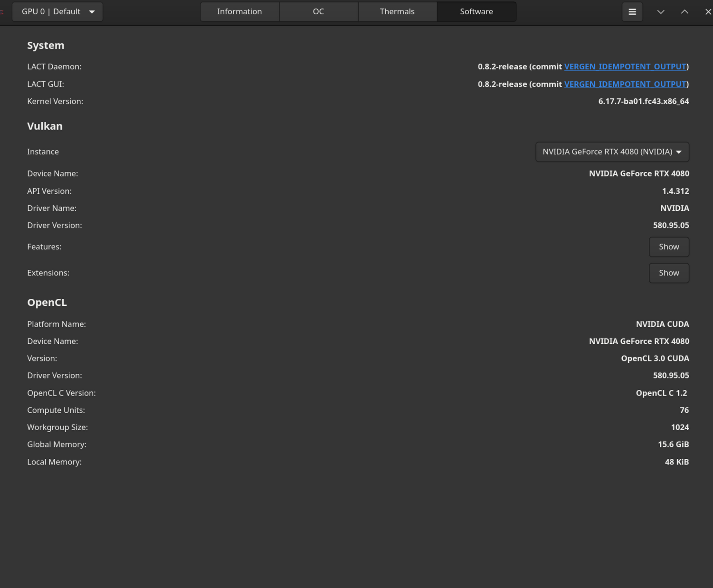This screenshot has width=713, height=588.
Task: Click the Vulkan Driver Name value NVIDIA
Action: 675,208
